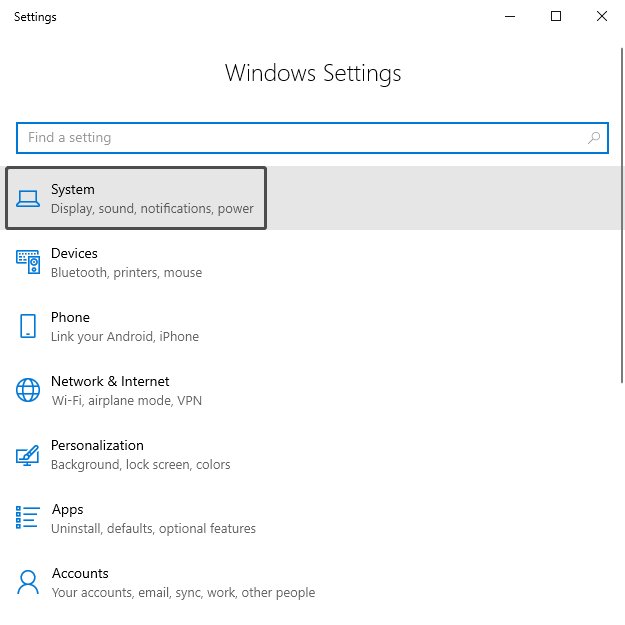Screen dimensions: 625x625
Task: Click the Apps list icon
Action: coord(28,517)
